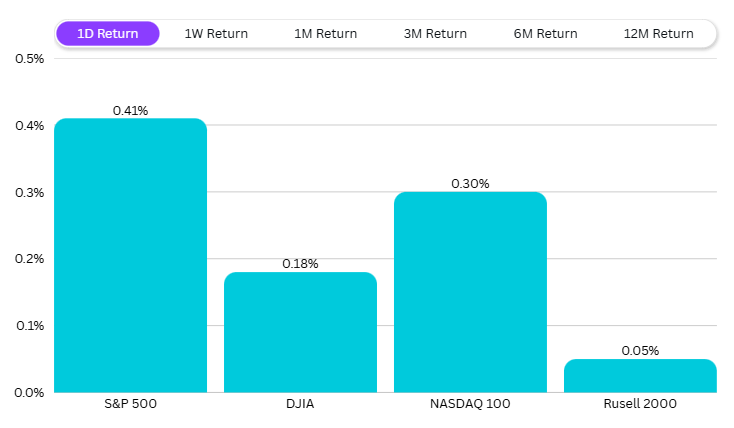The image size is (734, 428).
Task: Select the NASDAQ 100 bar
Action: (470, 292)
